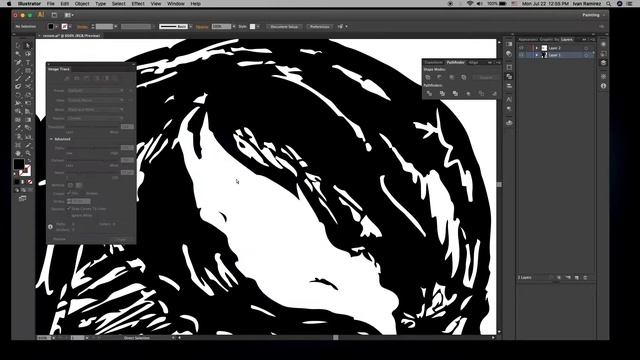Change screen mode icon below toolbar
640x360 pixels.
click(x=22, y=198)
